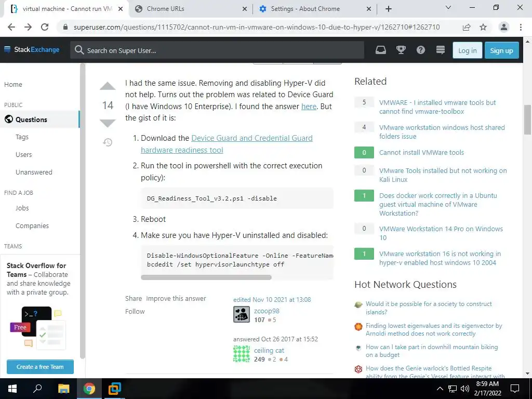
Task: Click the address bar URL
Action: 257,27
